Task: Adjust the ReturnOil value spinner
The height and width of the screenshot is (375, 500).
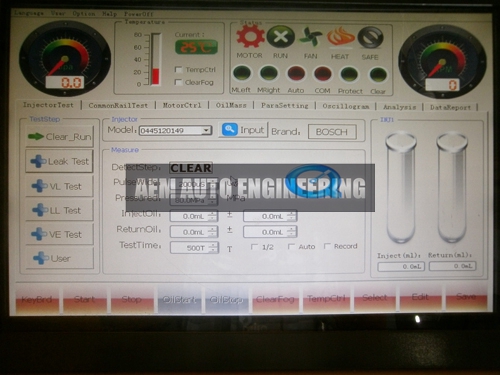Action: pyautogui.click(x=212, y=232)
